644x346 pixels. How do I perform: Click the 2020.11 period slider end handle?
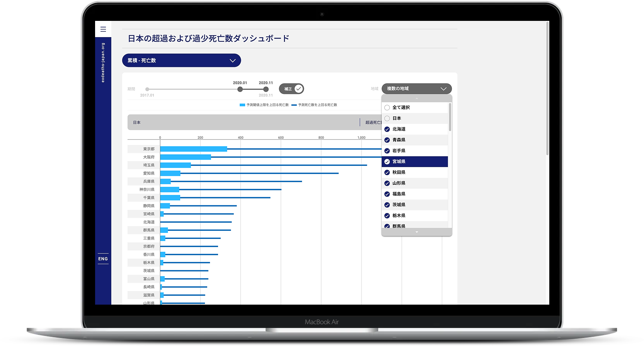(266, 89)
